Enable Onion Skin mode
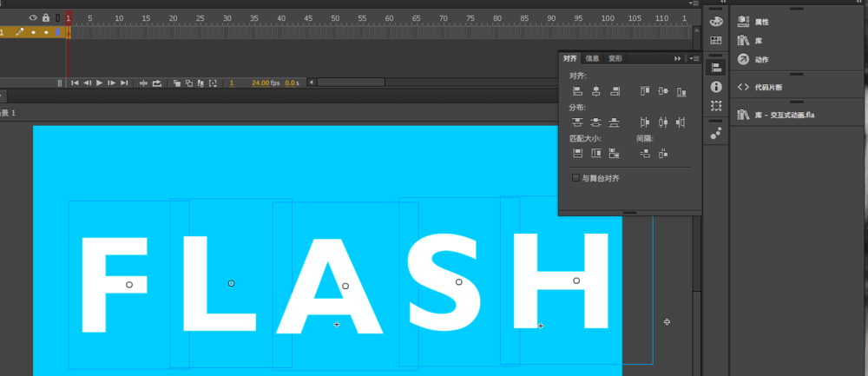The width and height of the screenshot is (868, 376). (x=177, y=83)
